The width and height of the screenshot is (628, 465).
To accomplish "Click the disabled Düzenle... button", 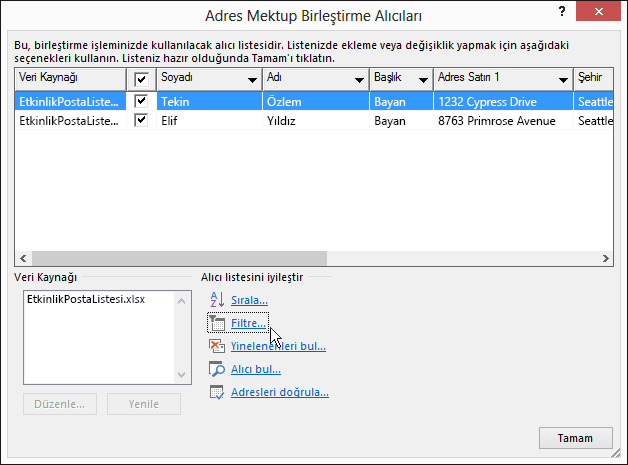I will 60,404.
